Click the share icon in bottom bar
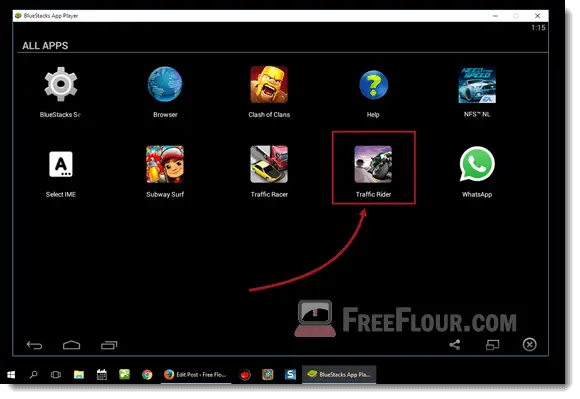 455,345
